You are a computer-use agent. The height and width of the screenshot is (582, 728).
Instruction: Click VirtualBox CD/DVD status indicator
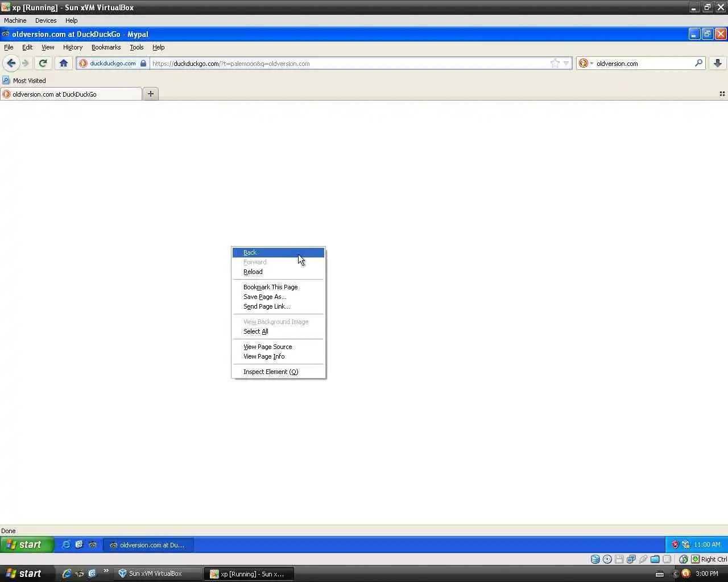tap(607, 559)
